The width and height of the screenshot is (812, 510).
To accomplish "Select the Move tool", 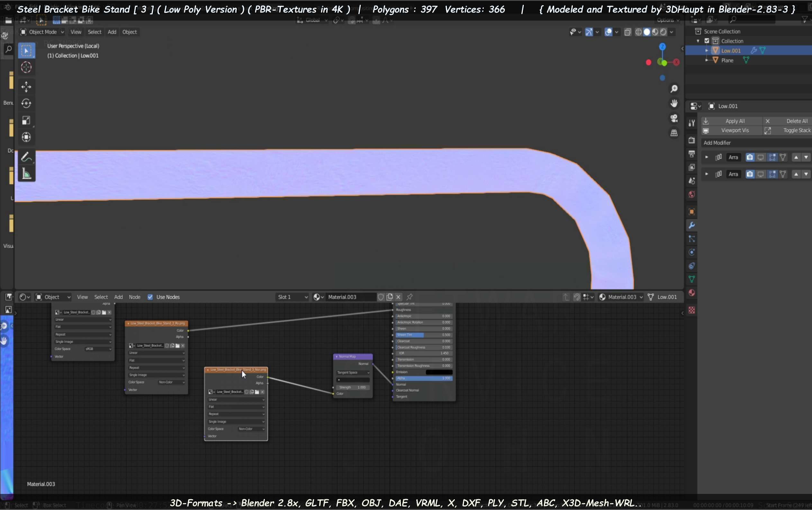I will [x=26, y=87].
